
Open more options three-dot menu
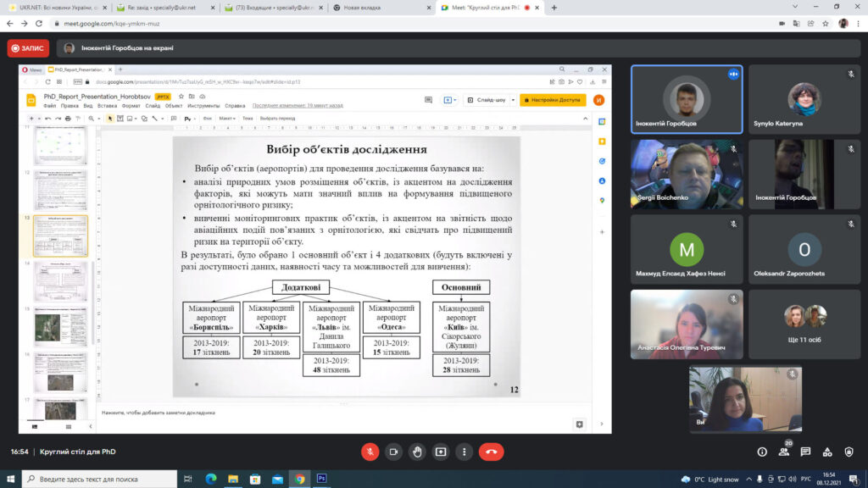point(464,452)
